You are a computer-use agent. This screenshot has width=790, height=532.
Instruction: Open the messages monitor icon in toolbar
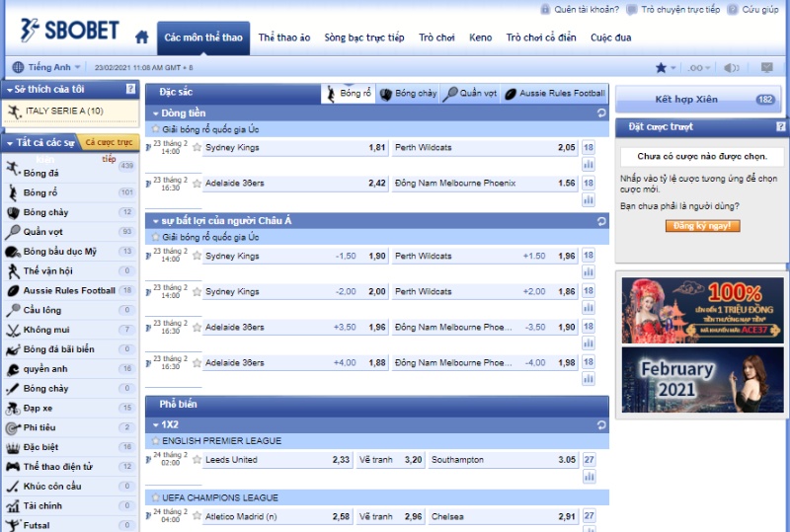point(767,67)
